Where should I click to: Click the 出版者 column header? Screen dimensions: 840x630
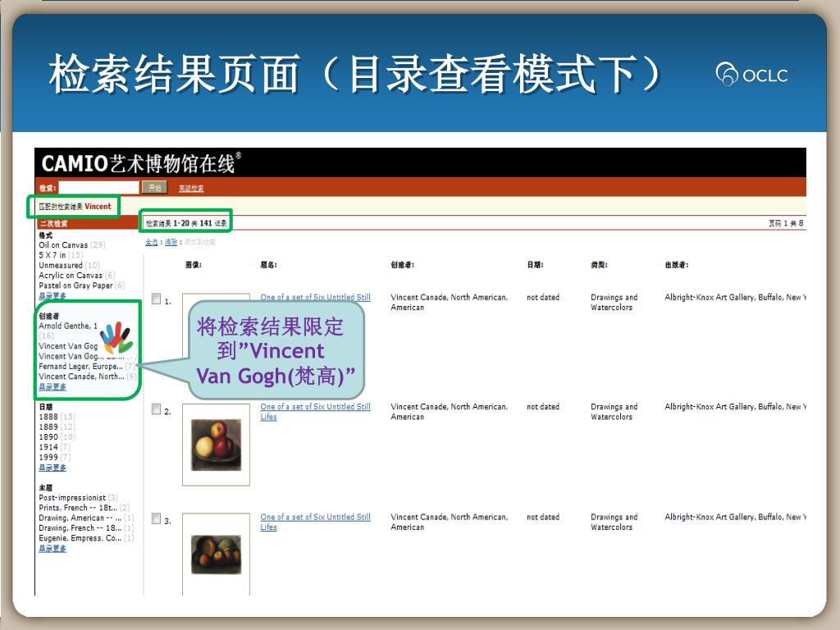pos(677,265)
